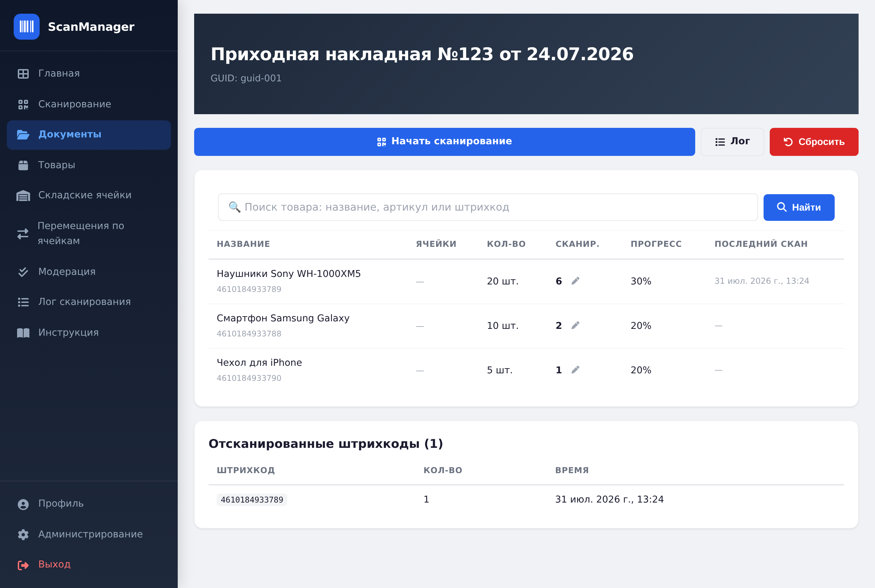875x588 pixels.
Task: Click product name Наушники Sony WH-1000XM5
Action: coord(289,274)
